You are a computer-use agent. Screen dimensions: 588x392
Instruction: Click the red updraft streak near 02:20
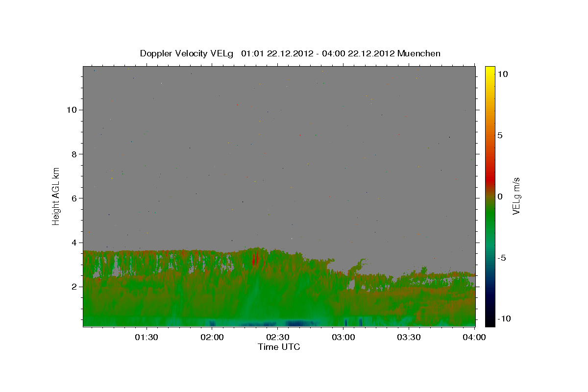[x=255, y=258]
